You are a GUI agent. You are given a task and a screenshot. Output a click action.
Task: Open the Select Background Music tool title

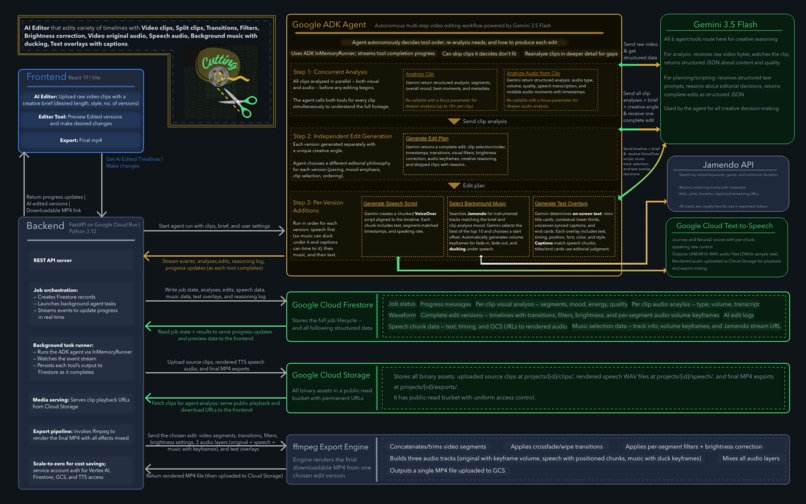478,204
